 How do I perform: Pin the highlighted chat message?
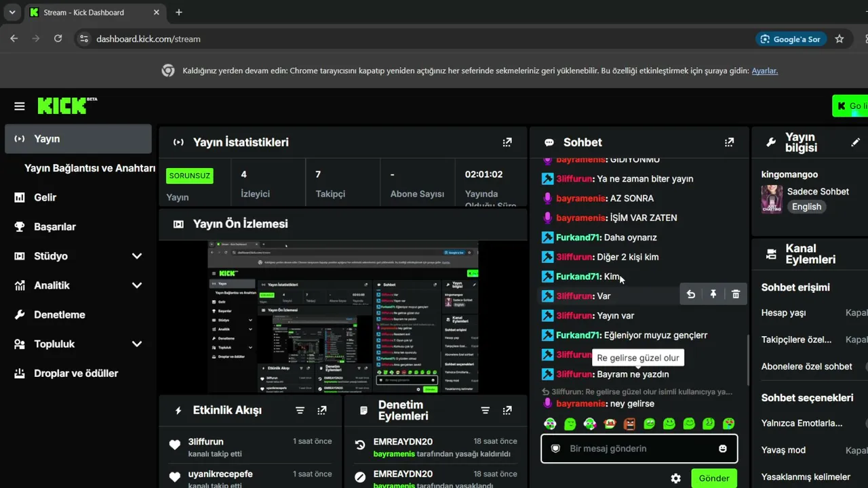click(713, 294)
